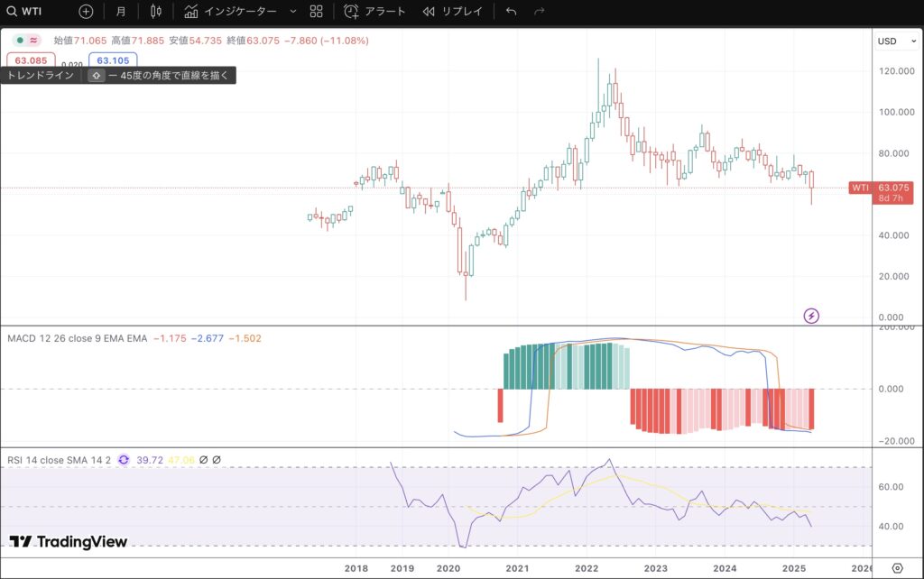This screenshot has height=579, width=924.
Task: Click MACD value −1.175
Action: (x=170, y=338)
